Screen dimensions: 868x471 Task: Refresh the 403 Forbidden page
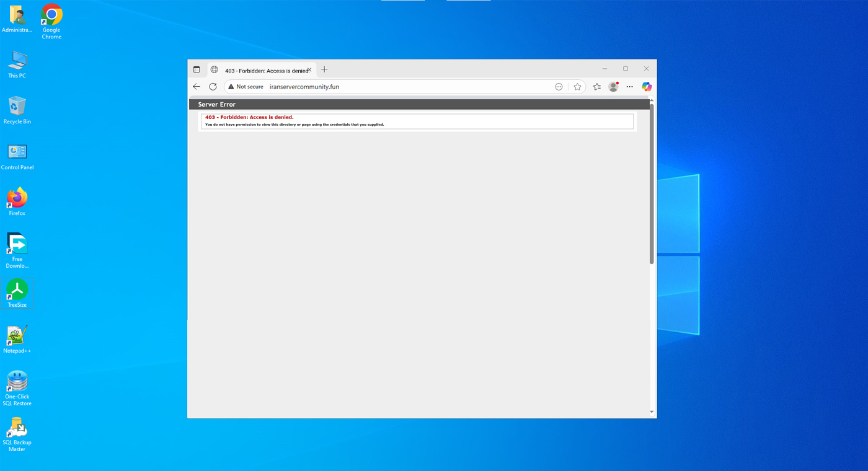coord(213,87)
